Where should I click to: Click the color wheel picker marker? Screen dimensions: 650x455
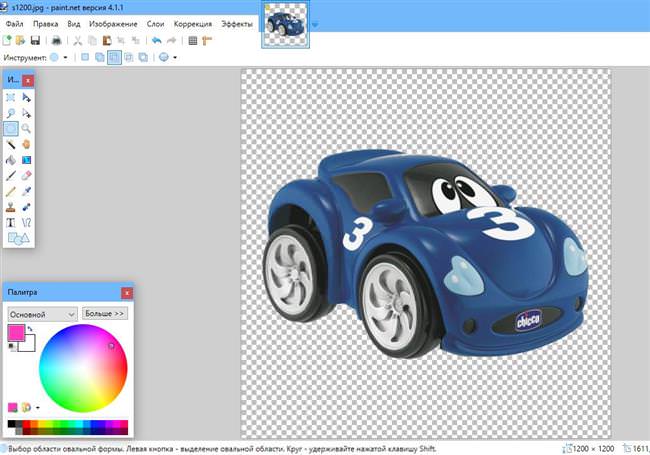111,346
